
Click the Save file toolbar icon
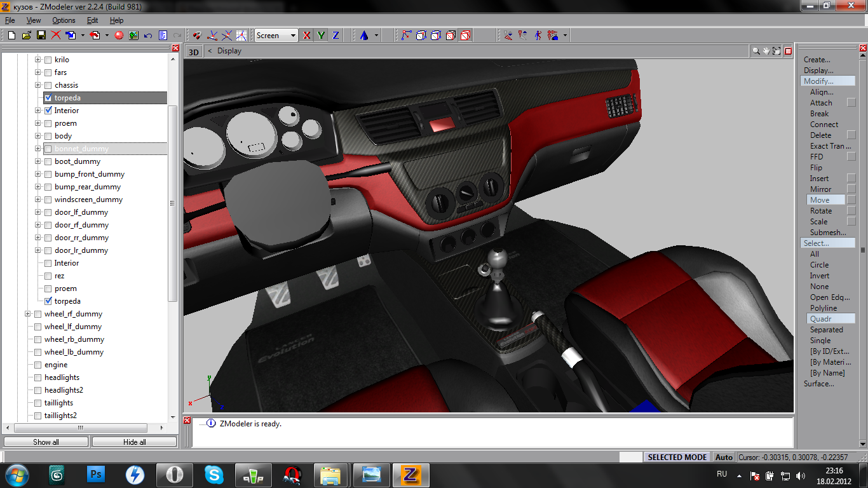[41, 36]
